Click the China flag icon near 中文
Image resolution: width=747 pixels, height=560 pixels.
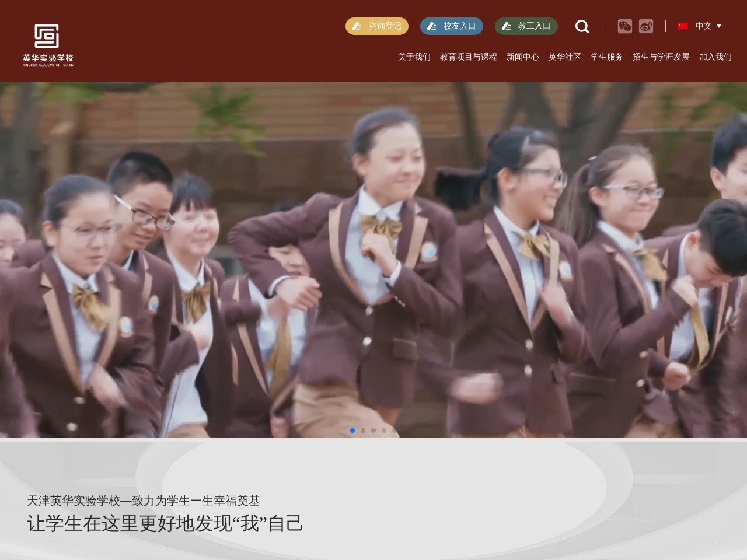[683, 26]
